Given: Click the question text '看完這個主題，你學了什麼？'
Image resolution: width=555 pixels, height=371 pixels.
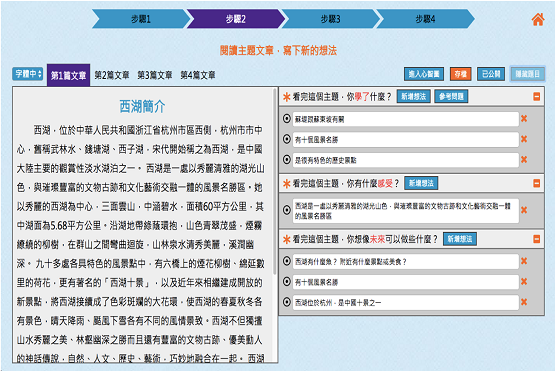Looking at the screenshot, I should pos(342,97).
